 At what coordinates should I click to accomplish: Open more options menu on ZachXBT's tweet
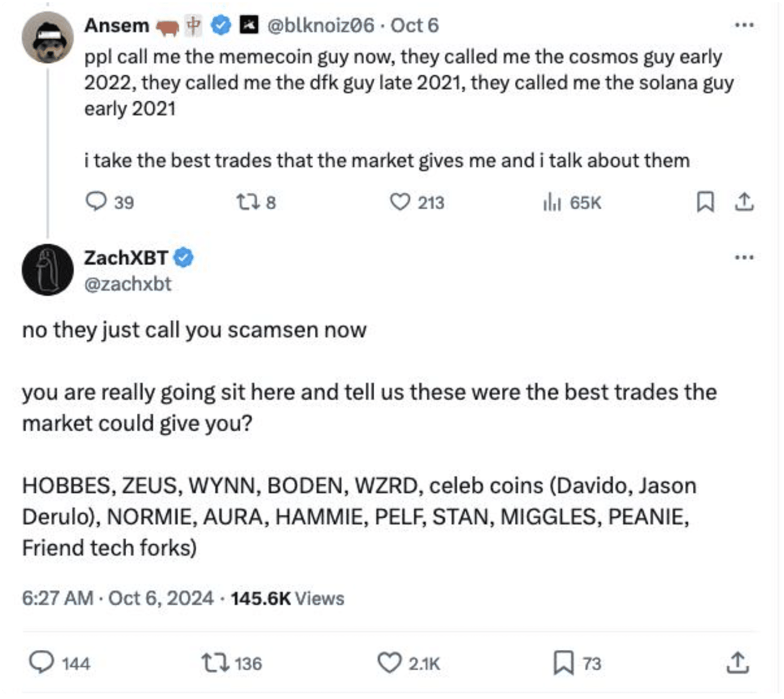pyautogui.click(x=744, y=257)
